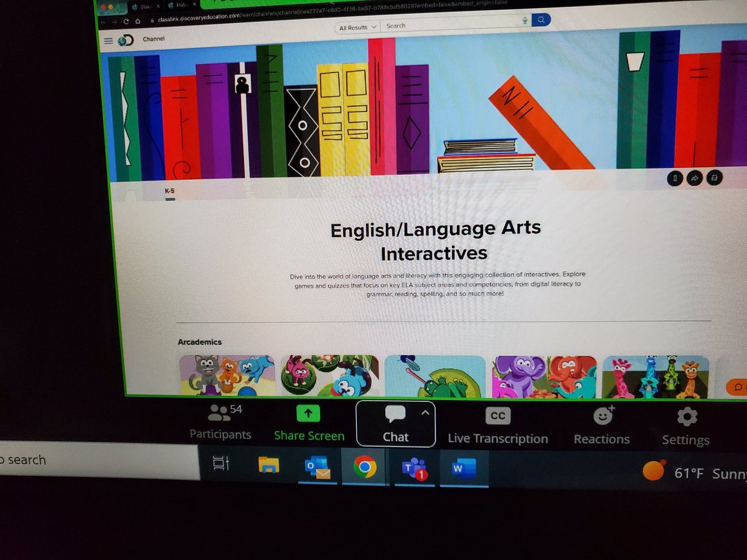This screenshot has height=560, width=747.
Task: Click the Discovery Education globe logo
Action: point(126,40)
